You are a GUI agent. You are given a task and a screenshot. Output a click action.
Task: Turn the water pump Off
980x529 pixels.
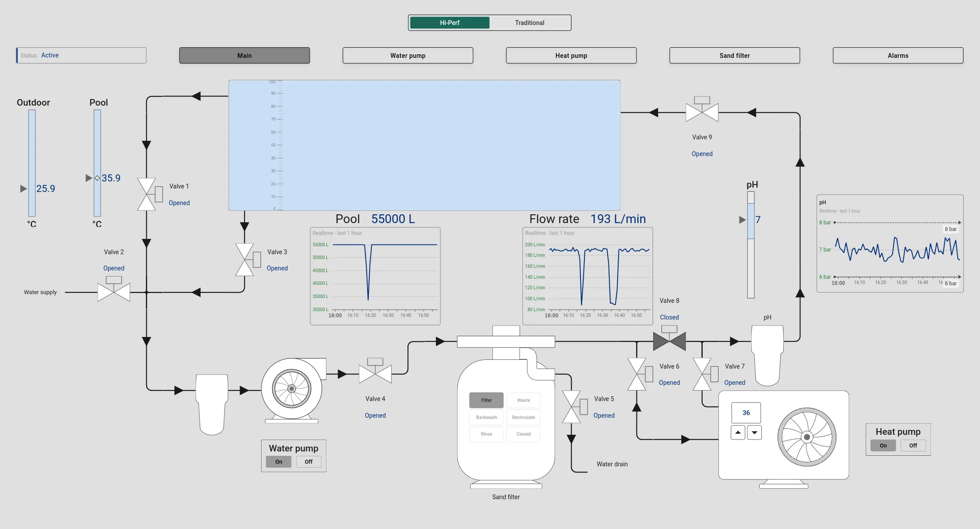(x=308, y=462)
